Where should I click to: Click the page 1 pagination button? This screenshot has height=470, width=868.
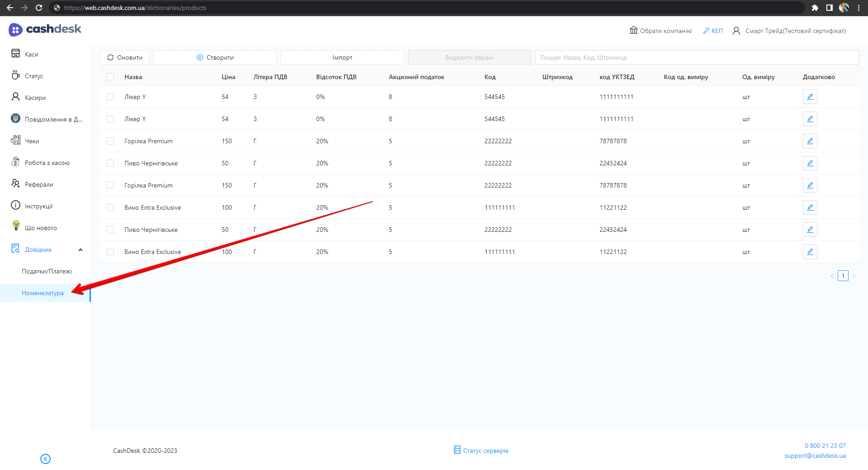(x=843, y=276)
